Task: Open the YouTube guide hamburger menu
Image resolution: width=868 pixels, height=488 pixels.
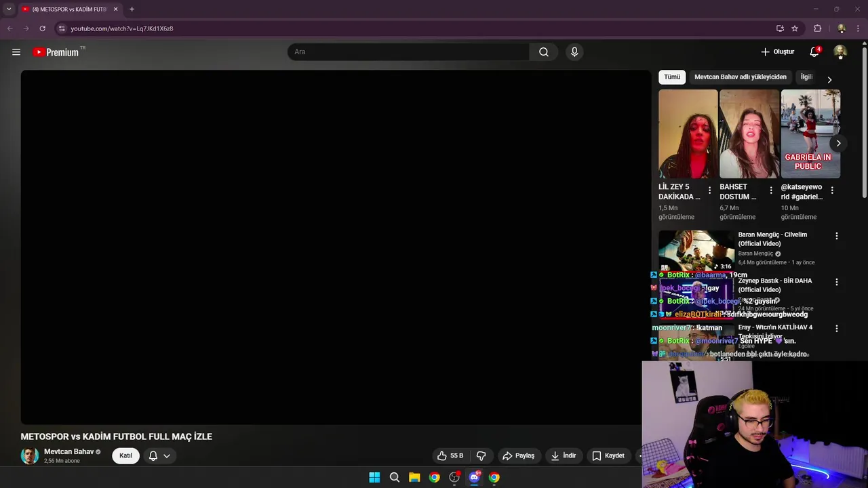Action: pos(16,52)
